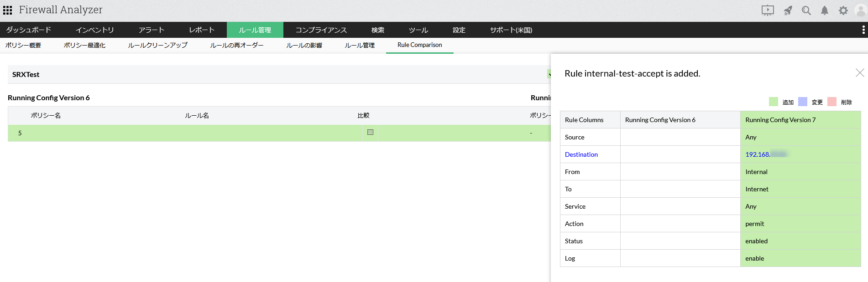The height and width of the screenshot is (282, 868).
Task: Open the settings gear icon
Action: [x=843, y=10]
